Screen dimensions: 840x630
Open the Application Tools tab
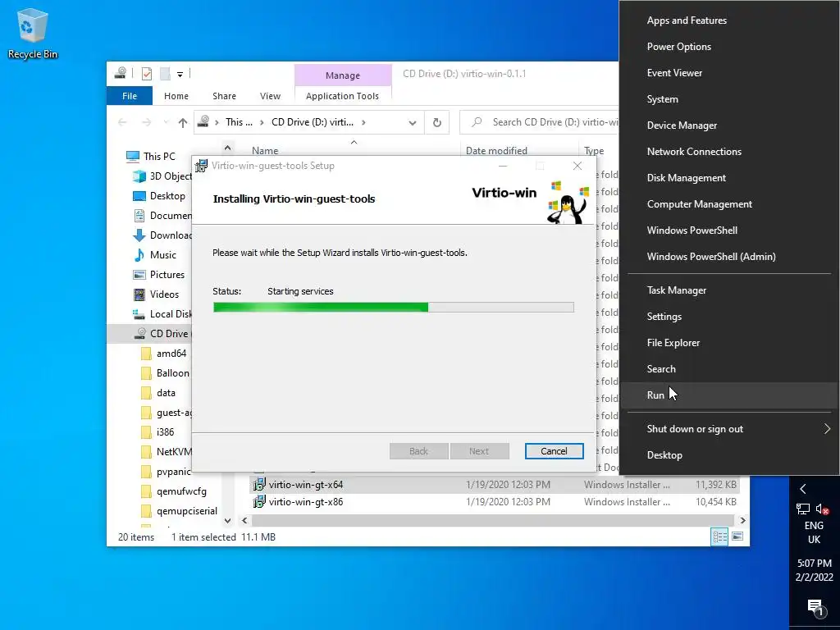(342, 96)
